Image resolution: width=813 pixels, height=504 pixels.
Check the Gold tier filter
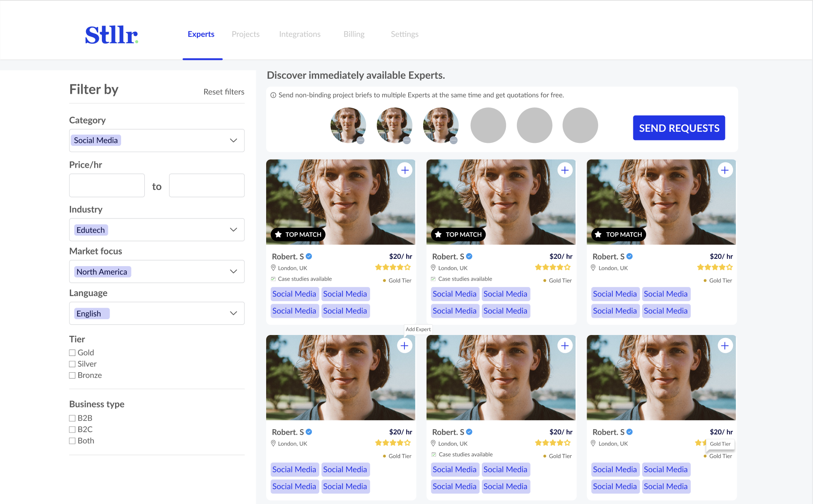click(72, 353)
